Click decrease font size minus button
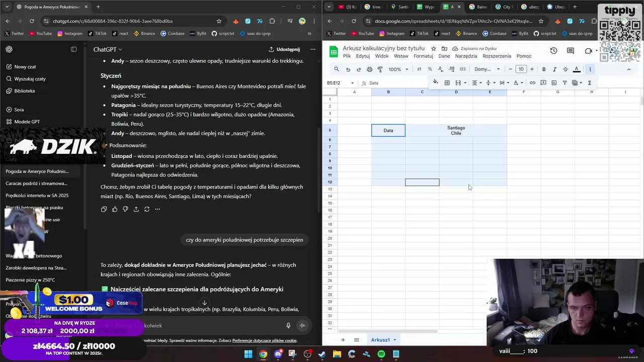This screenshot has height=362, width=644. pos(510,69)
